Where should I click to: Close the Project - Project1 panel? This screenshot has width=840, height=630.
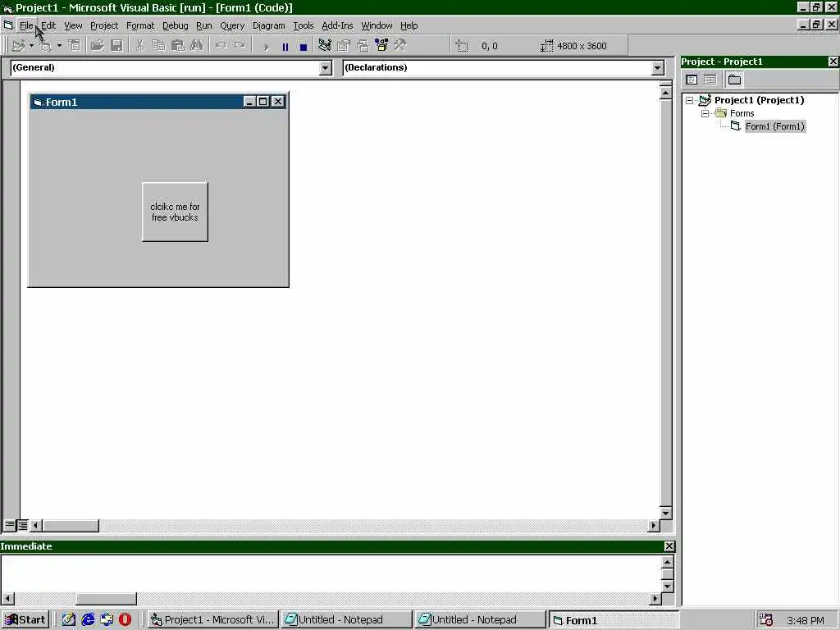[x=833, y=62]
